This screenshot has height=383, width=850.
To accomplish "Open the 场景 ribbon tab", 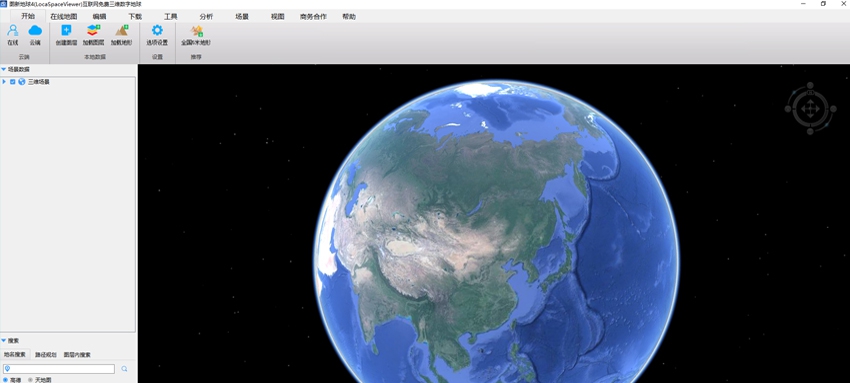I will (x=242, y=16).
